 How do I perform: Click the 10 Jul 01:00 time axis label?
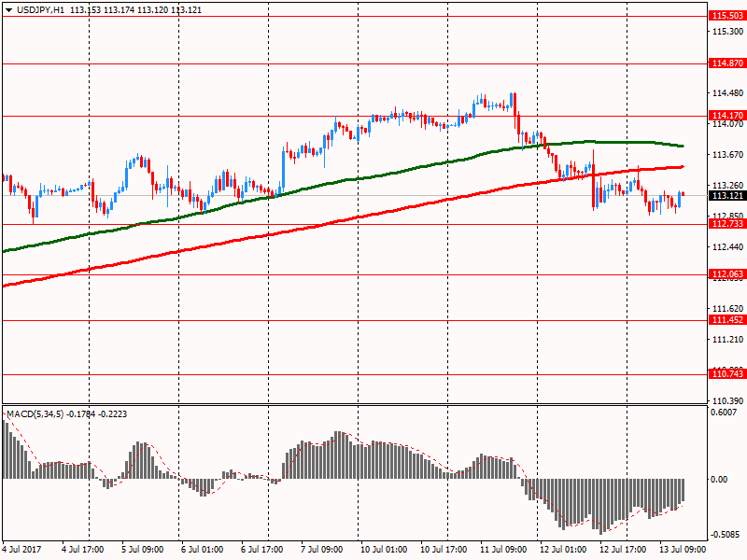[384, 550]
